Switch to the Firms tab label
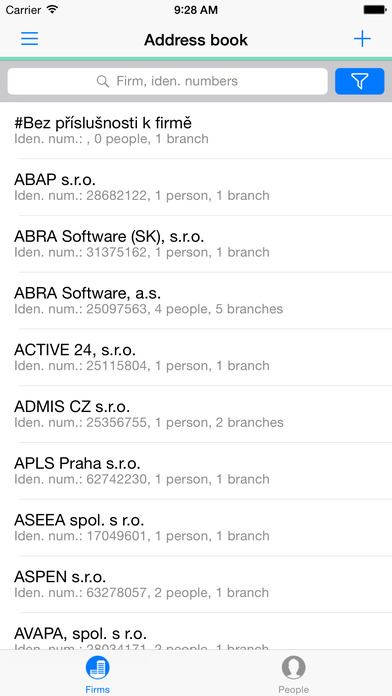 (x=98, y=689)
